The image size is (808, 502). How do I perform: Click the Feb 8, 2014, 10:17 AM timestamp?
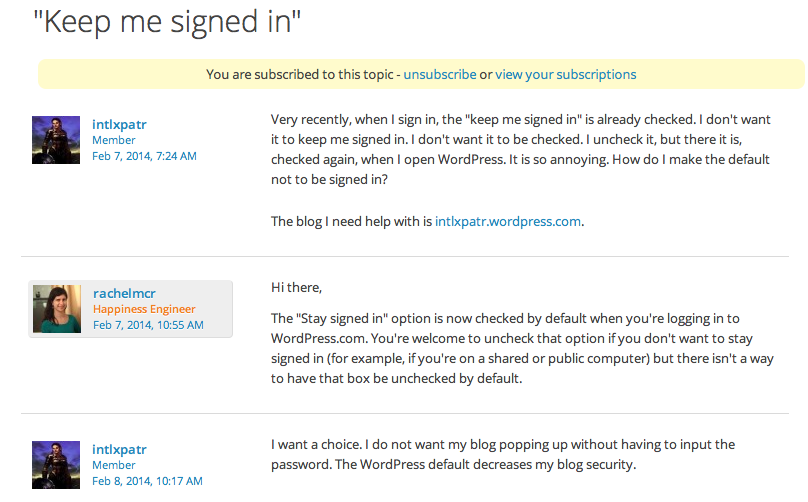148,481
